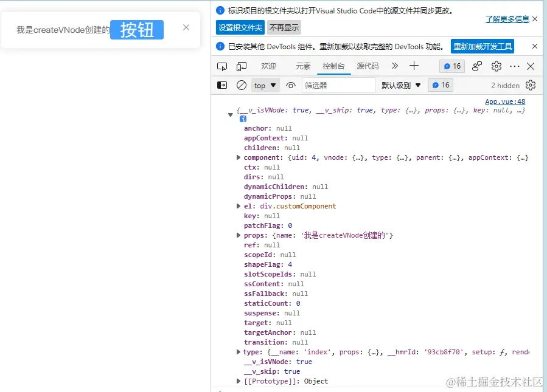Click the anchor: null property

click(268, 128)
